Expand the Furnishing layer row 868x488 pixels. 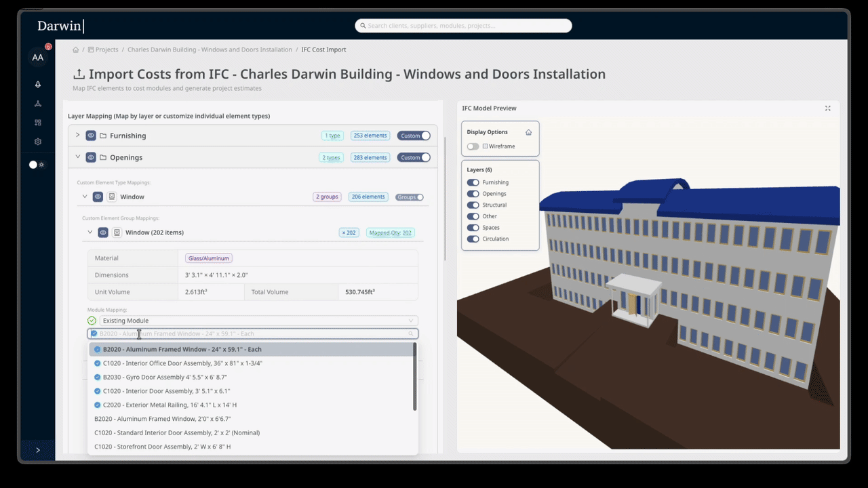click(x=77, y=136)
